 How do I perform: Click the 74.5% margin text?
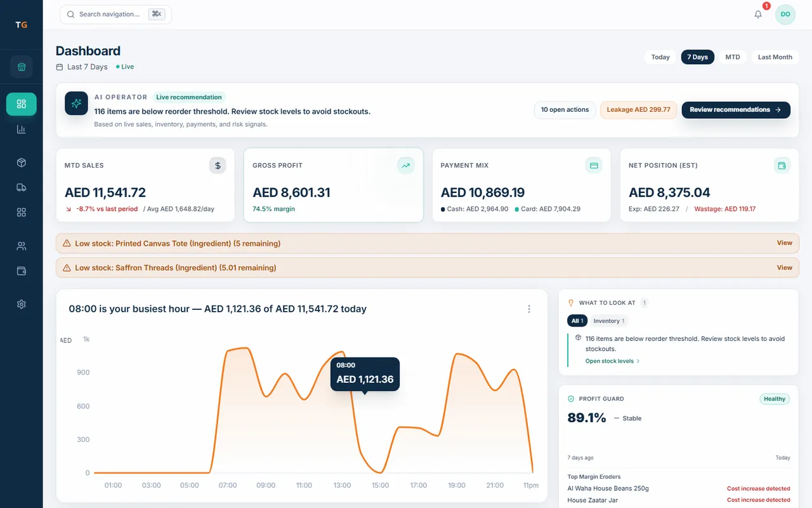pyautogui.click(x=273, y=209)
